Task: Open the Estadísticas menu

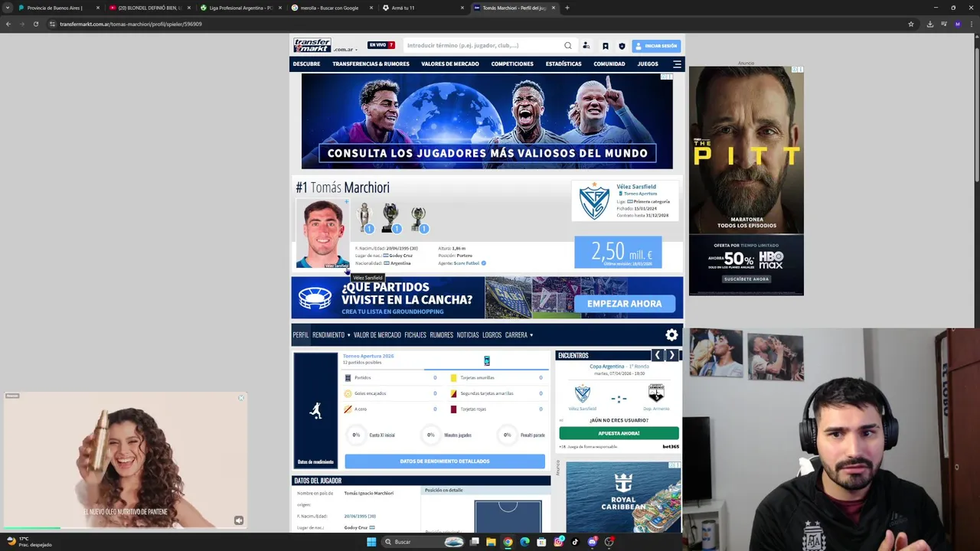Action: 563,64
